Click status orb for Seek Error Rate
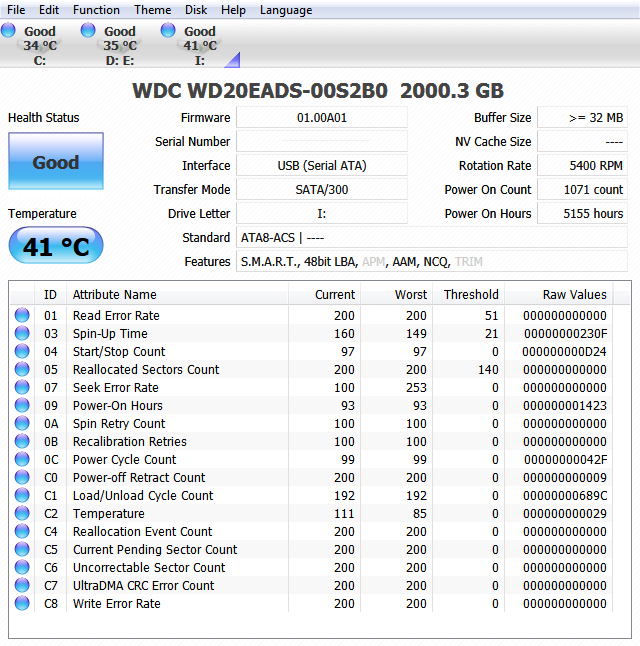This screenshot has height=646, width=640. (22, 387)
